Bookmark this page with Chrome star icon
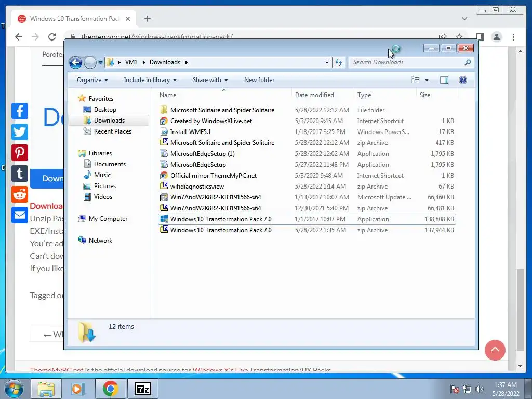The image size is (532, 399). point(459,37)
